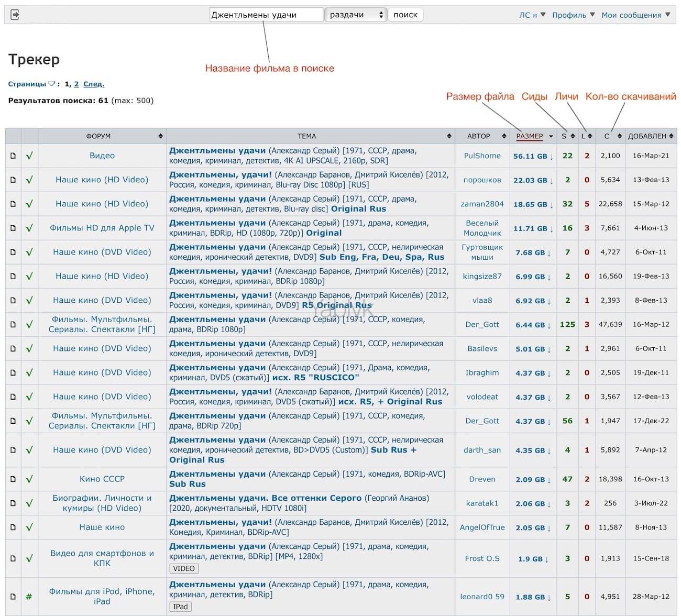Screen dimensions: 681x616
Task: Click the green checkmark in the Frost O.S row
Action: click(29, 558)
